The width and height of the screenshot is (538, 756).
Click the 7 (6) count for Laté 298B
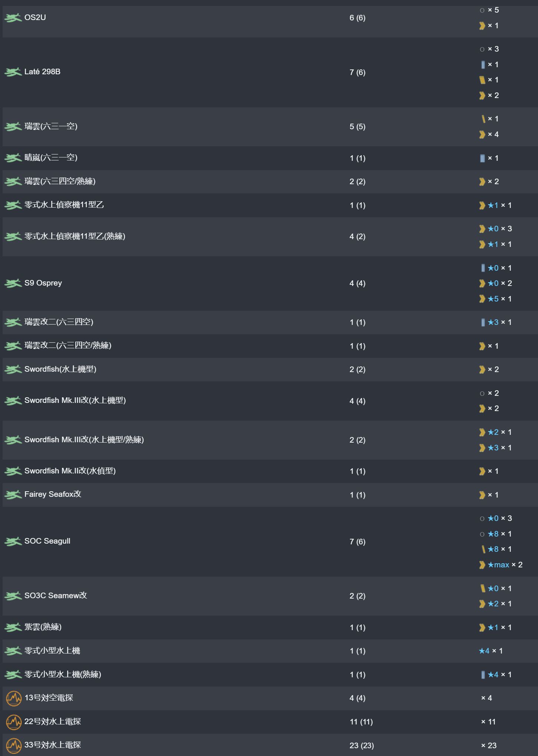[x=357, y=72]
